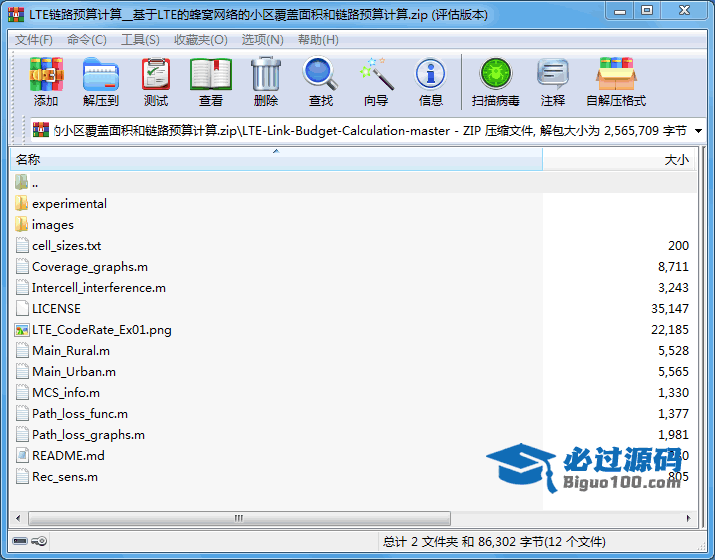Open the Tools (工具) menu
Image resolution: width=715 pixels, height=560 pixels.
[x=140, y=40]
